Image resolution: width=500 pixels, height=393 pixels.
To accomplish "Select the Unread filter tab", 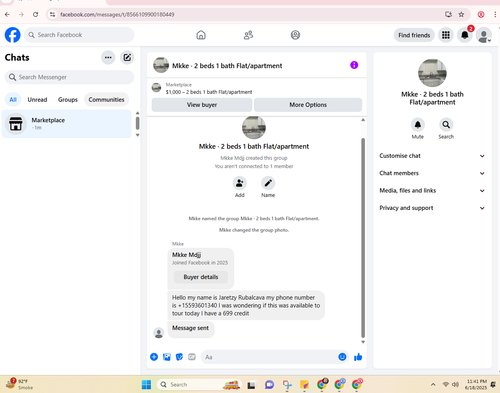I will (x=37, y=99).
